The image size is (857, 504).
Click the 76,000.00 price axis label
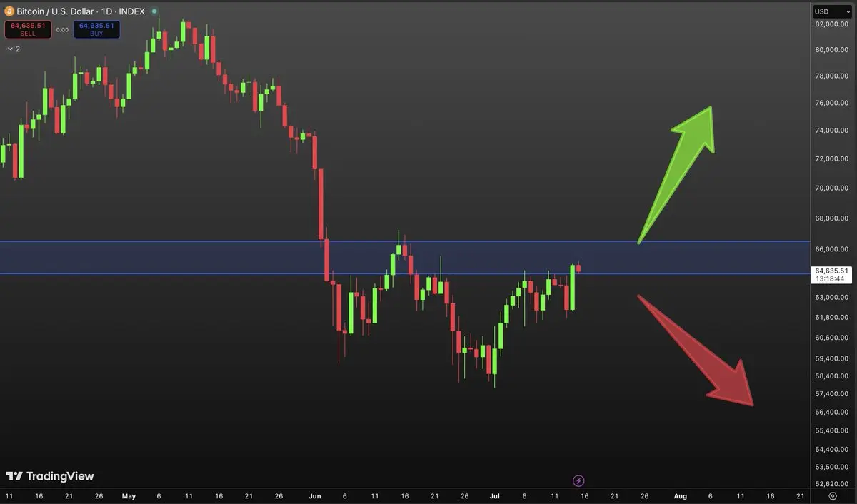click(832, 103)
